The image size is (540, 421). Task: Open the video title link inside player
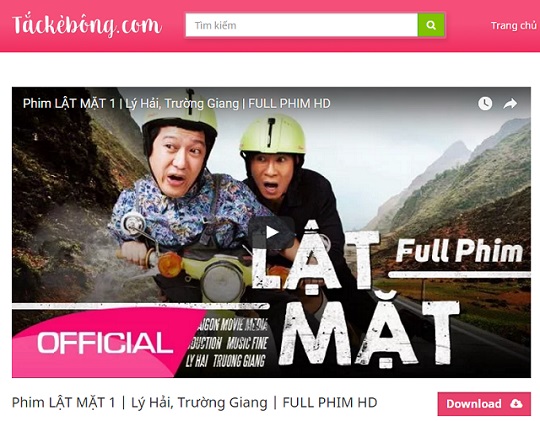(177, 103)
